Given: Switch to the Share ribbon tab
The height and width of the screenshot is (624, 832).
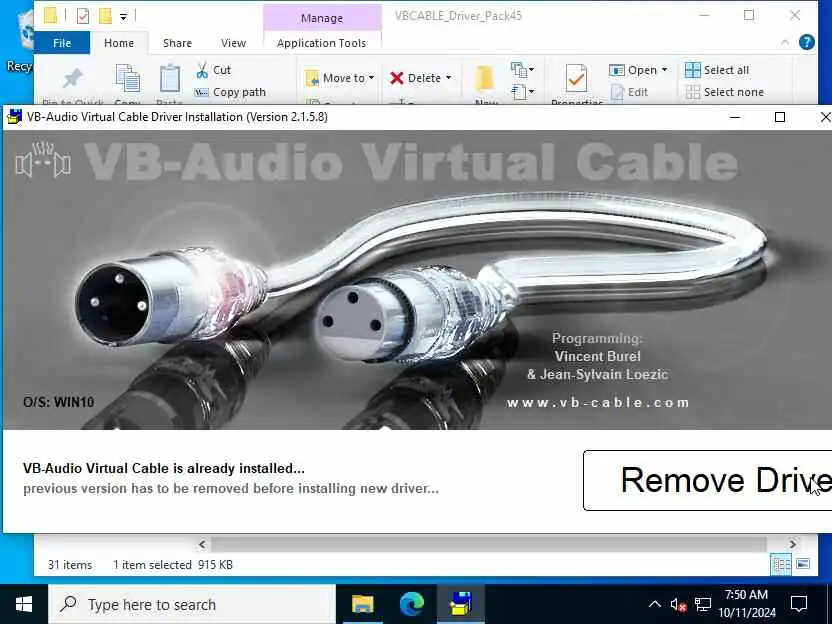Looking at the screenshot, I should tap(177, 43).
